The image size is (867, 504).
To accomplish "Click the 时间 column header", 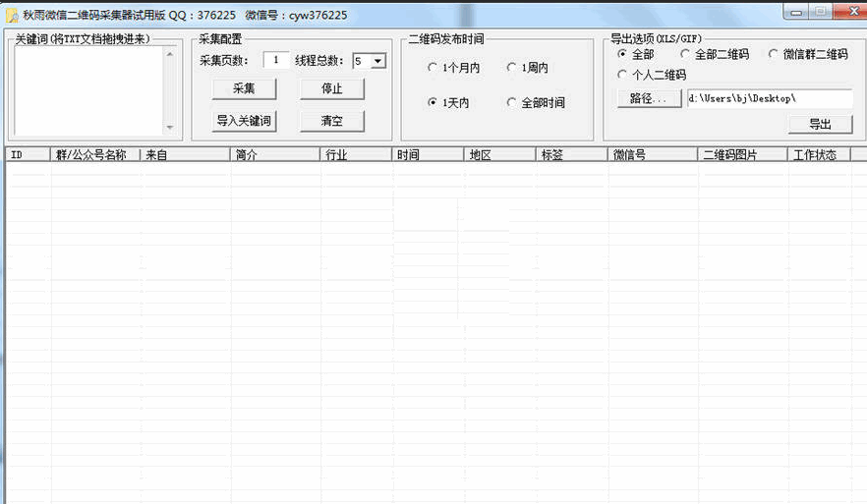I will pos(428,155).
